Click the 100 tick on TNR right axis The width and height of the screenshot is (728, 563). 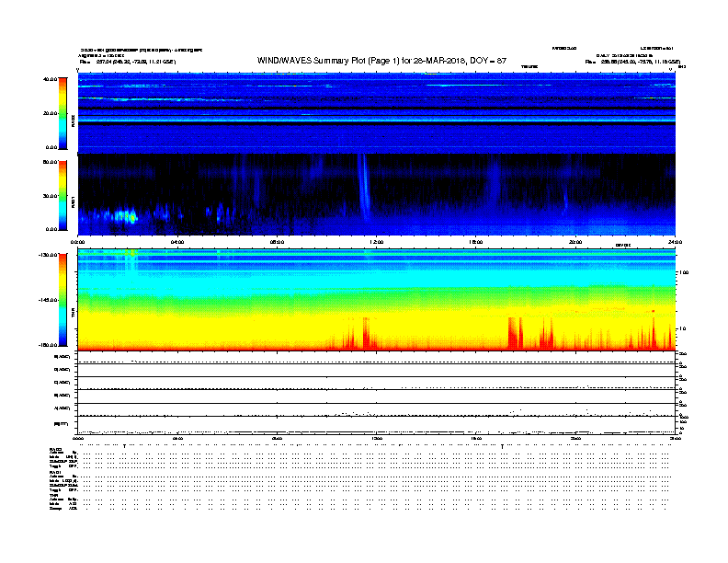point(684,272)
